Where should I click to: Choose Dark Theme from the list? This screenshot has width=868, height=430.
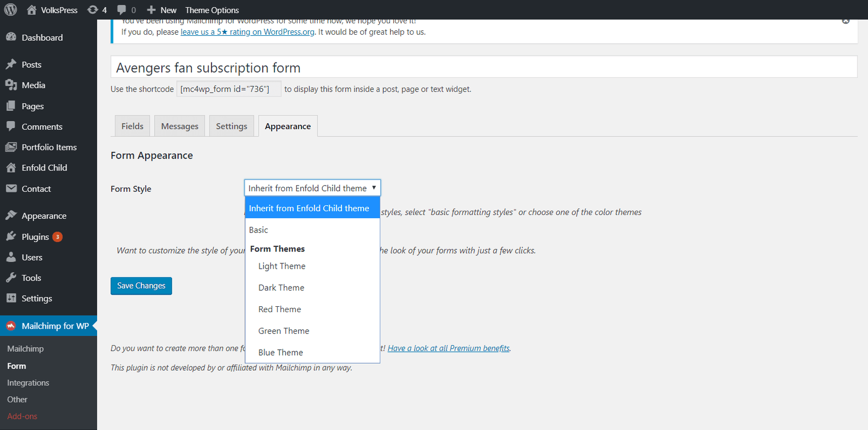click(x=312, y=288)
